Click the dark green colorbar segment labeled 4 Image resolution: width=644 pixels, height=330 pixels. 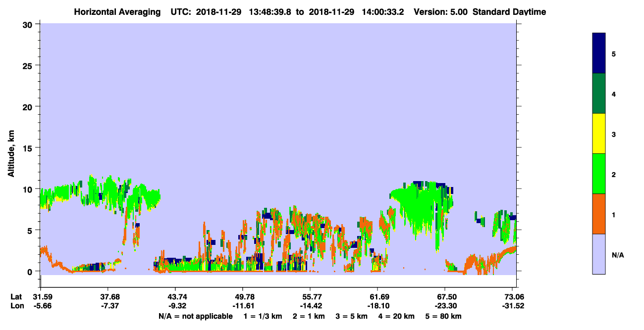click(x=599, y=94)
